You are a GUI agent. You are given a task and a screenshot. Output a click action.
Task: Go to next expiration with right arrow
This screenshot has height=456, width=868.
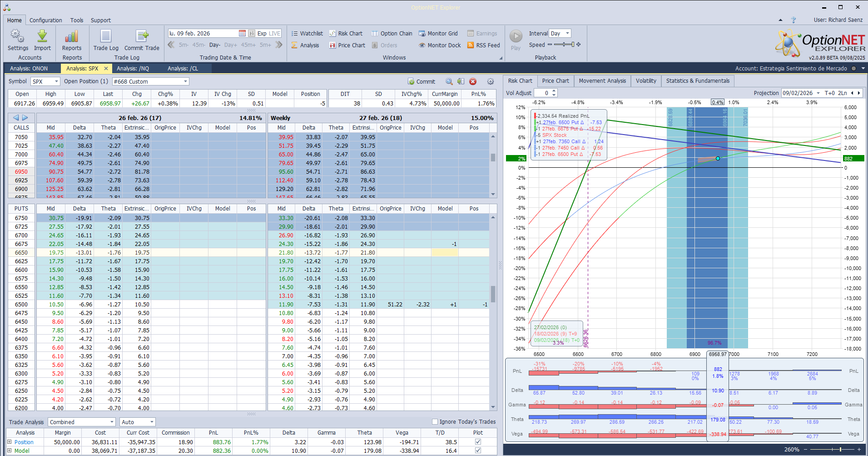pos(25,118)
